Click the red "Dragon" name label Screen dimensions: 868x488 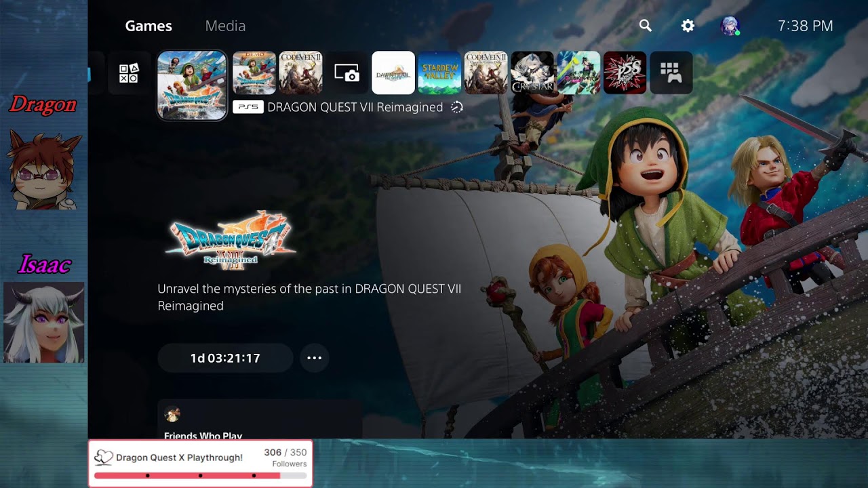(43, 104)
